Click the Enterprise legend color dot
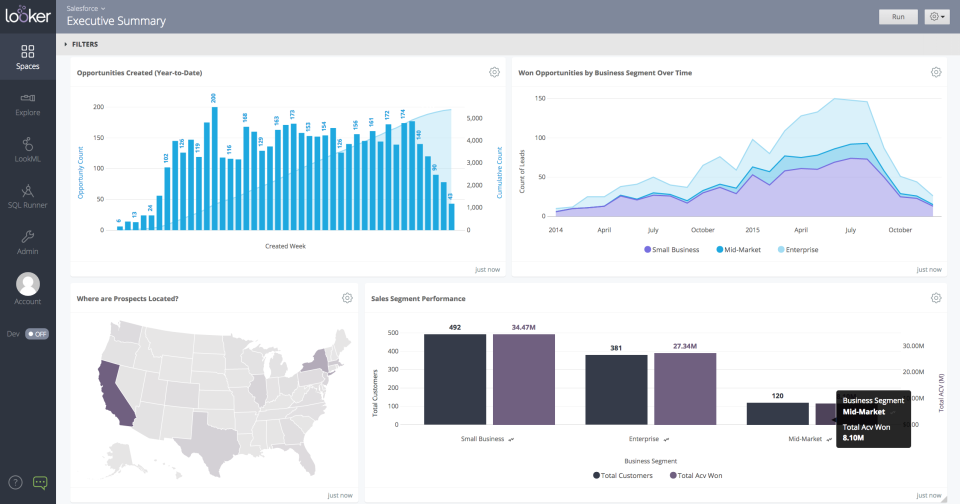Viewport: 960px width, 504px height. pos(781,249)
